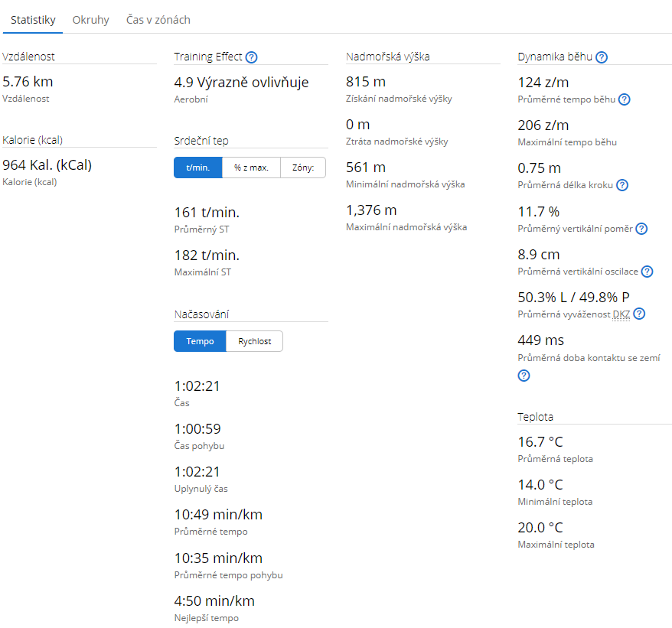The width and height of the screenshot is (672, 628).
Task: Click the underlined DKZ abbreviation
Action: pyautogui.click(x=621, y=314)
